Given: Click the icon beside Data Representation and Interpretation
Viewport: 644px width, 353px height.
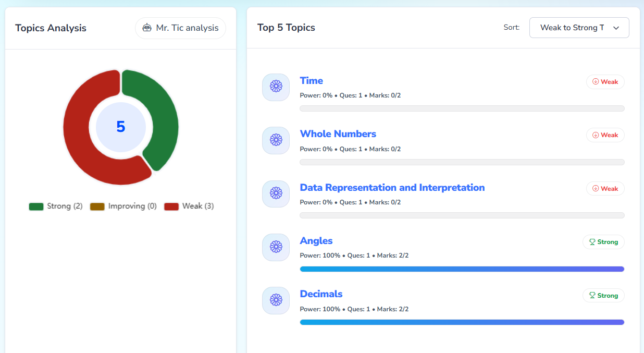Looking at the screenshot, I should click(x=276, y=193).
